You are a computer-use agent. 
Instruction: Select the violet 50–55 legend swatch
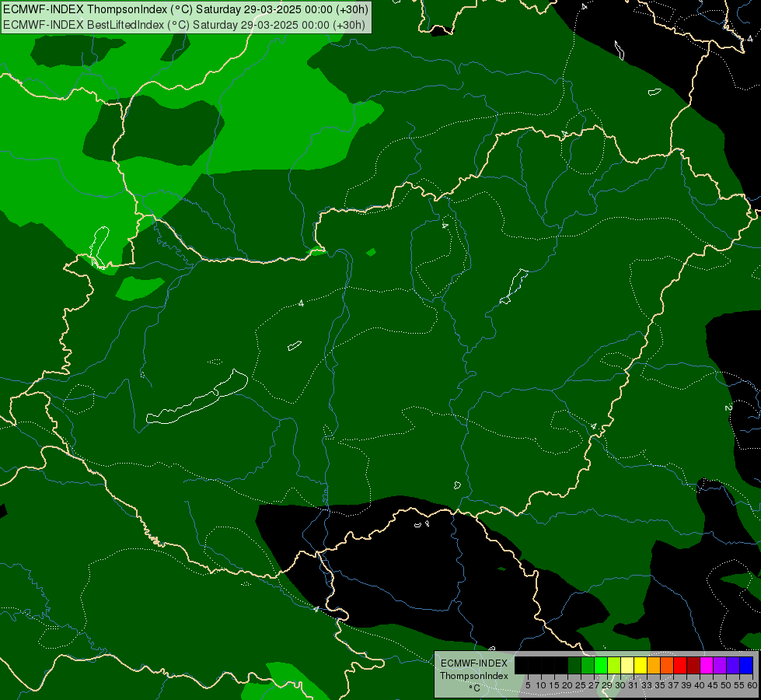(733, 665)
